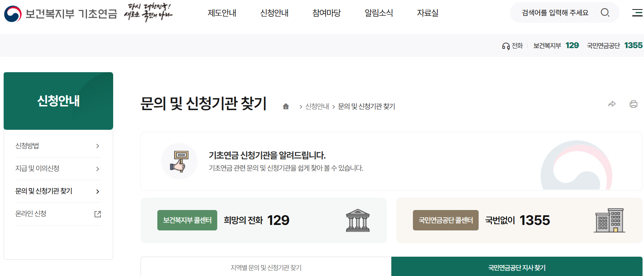Click 국번없이 1355 text
The image size is (644, 276).
tap(517, 220)
